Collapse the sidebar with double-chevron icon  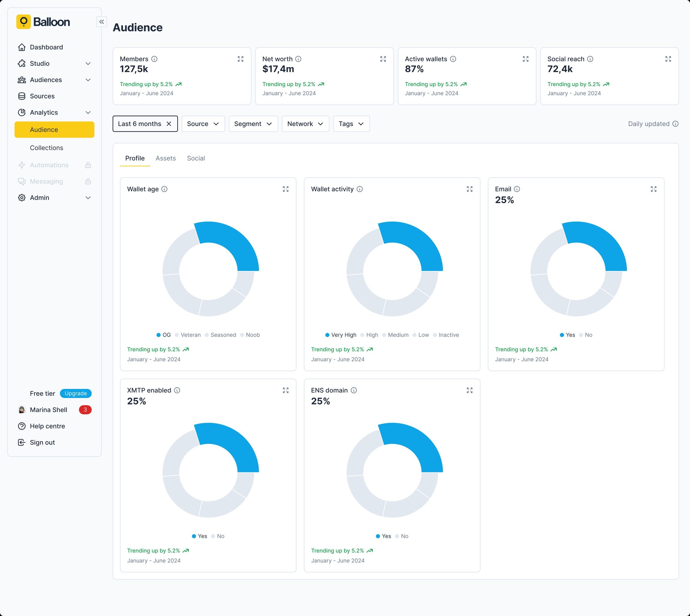pyautogui.click(x=102, y=22)
